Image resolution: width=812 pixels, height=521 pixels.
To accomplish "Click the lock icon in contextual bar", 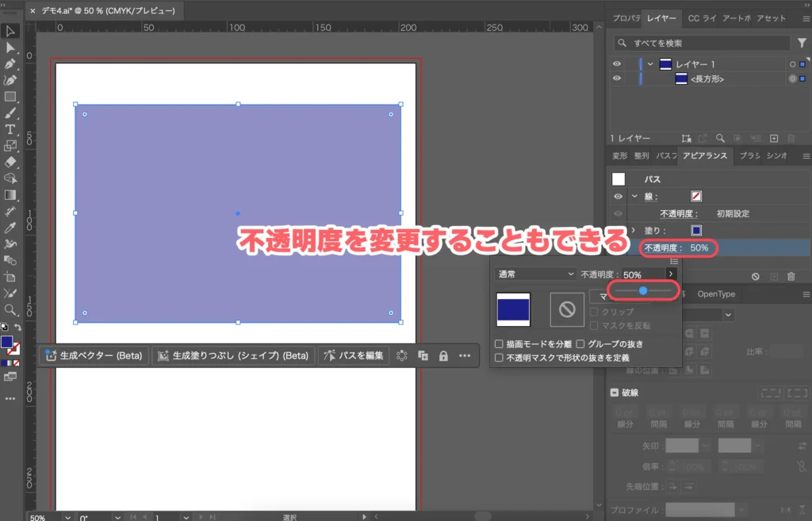I will coord(443,356).
